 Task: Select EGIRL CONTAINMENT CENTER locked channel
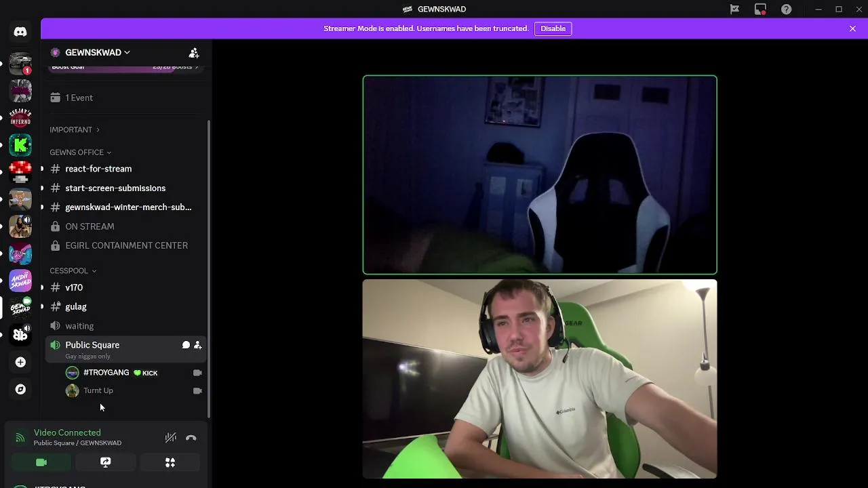coord(126,245)
